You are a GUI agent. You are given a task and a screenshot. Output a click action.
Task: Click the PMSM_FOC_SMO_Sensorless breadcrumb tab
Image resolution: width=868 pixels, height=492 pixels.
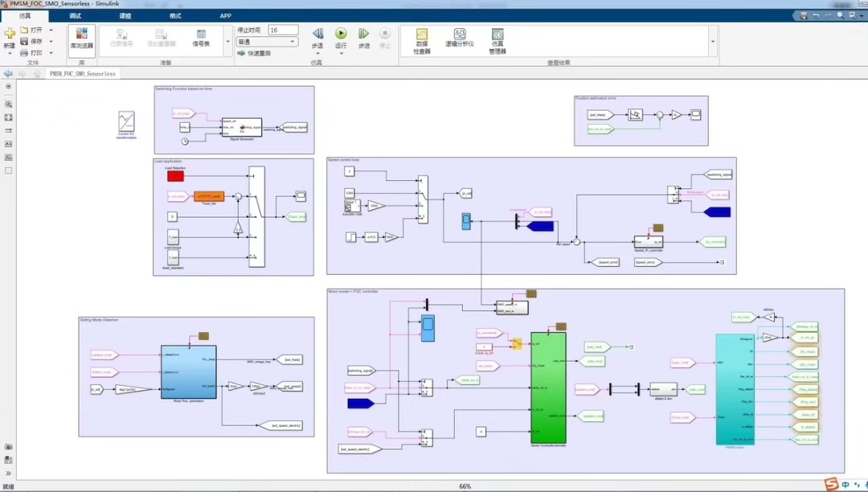pos(83,74)
